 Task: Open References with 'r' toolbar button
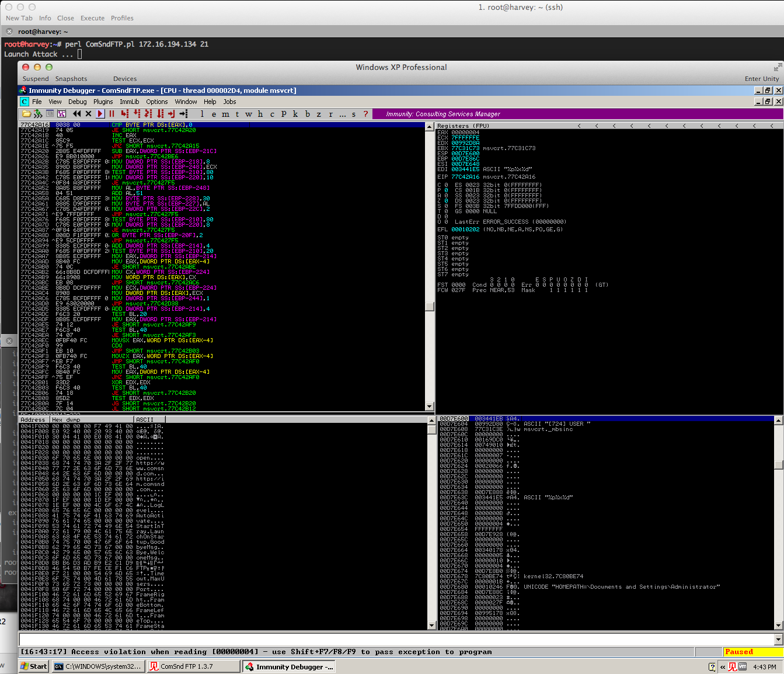coord(331,114)
